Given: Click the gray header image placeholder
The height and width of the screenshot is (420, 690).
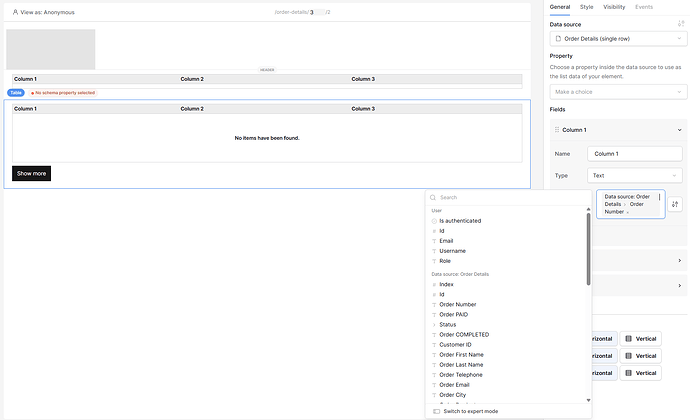Looking at the screenshot, I should tap(51, 49).
